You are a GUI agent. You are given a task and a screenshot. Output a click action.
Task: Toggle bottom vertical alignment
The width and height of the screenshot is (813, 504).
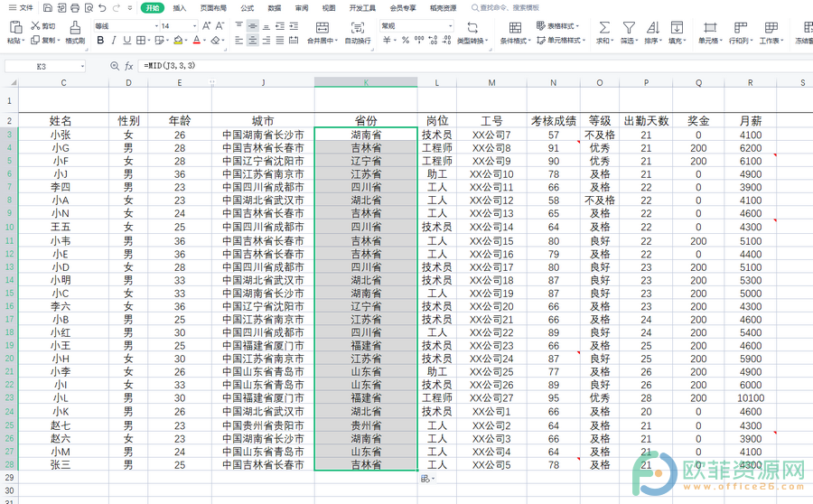click(266, 26)
